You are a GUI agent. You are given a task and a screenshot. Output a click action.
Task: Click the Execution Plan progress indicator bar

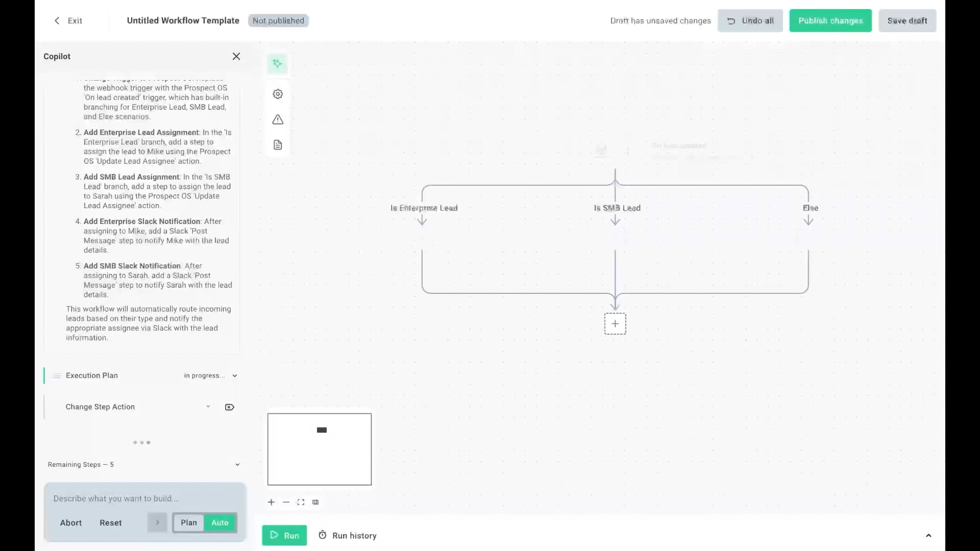pyautogui.click(x=45, y=375)
